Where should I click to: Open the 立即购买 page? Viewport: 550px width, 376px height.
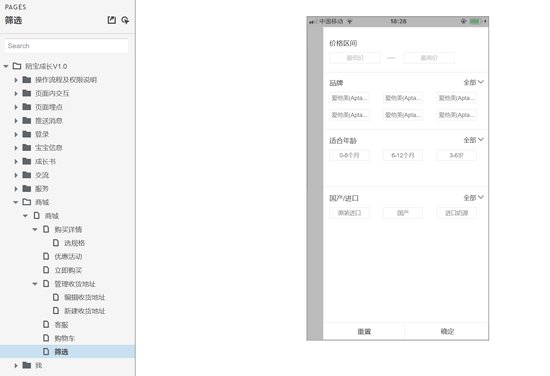pyautogui.click(x=68, y=270)
